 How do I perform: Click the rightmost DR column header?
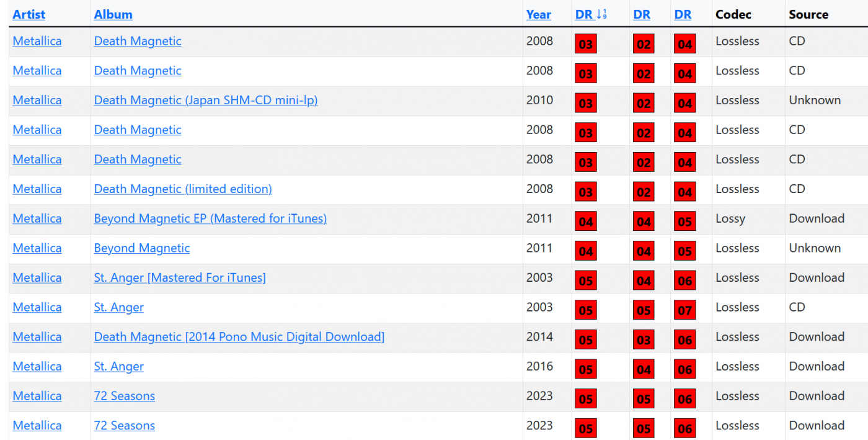683,15
